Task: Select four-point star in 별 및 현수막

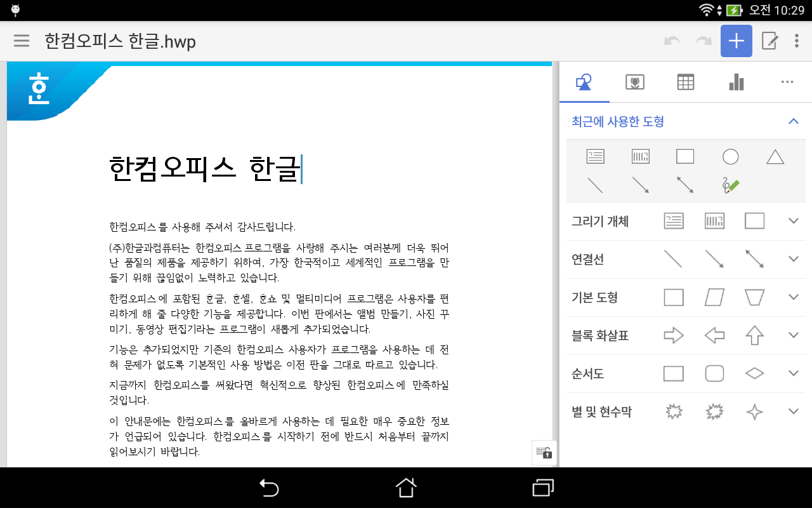Action: [x=754, y=412]
